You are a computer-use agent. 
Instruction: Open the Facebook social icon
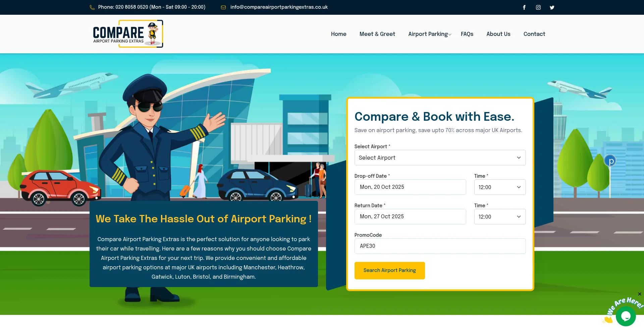524,7
